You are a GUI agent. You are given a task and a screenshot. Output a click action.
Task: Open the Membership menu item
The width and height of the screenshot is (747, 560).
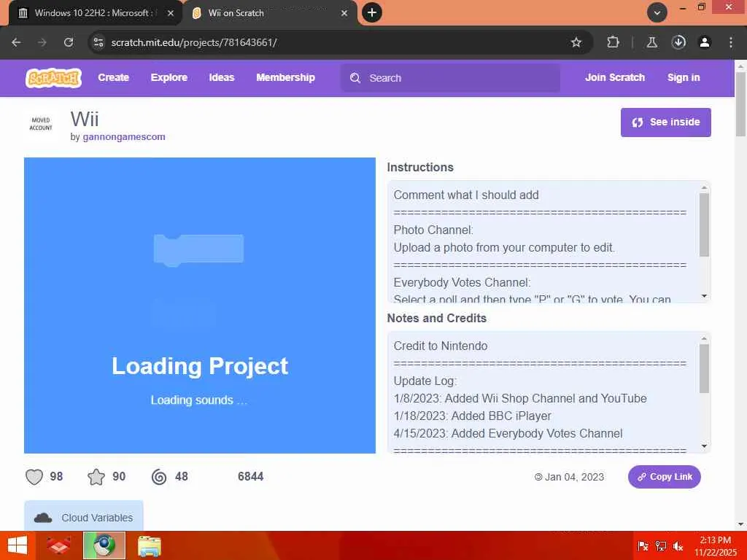[285, 77]
